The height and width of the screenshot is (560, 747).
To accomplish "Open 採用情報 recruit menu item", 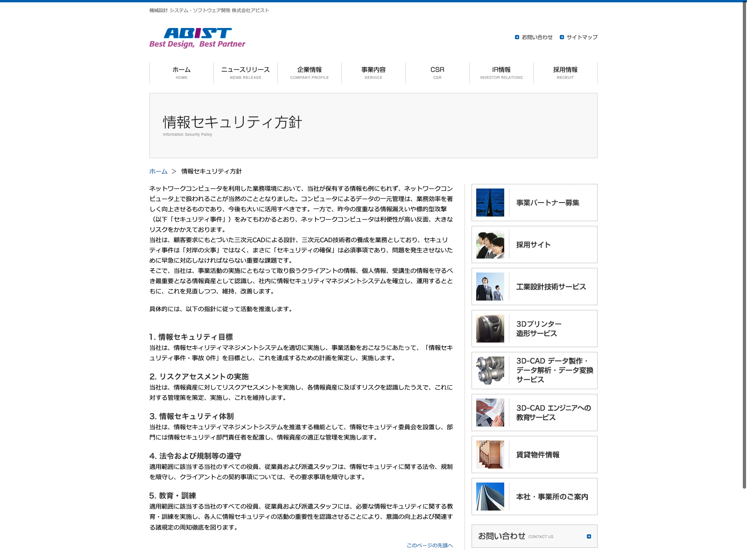I will tap(565, 73).
